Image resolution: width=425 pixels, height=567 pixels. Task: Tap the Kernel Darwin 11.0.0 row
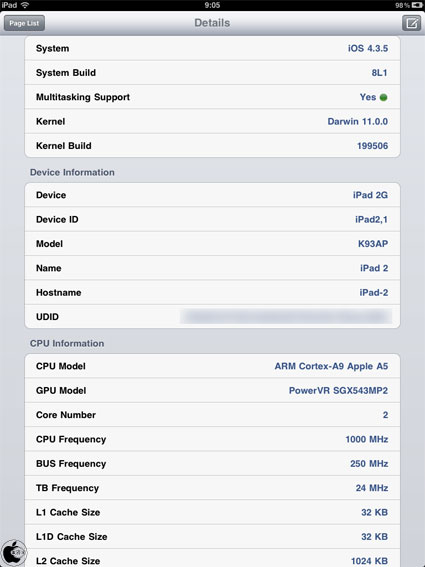[x=212, y=122]
